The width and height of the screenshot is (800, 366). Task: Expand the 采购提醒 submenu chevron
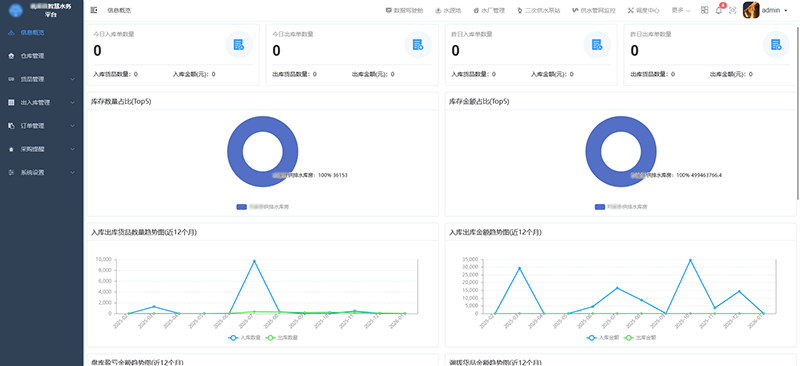point(72,149)
